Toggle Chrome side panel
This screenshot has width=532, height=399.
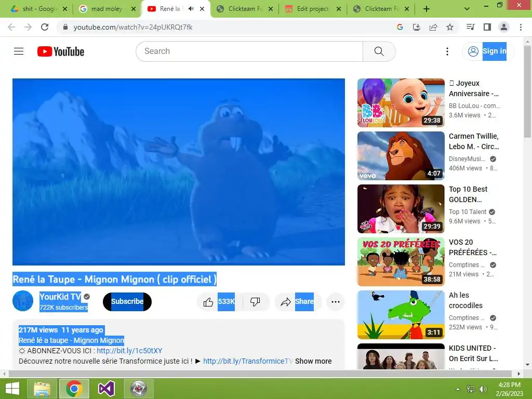(487, 27)
